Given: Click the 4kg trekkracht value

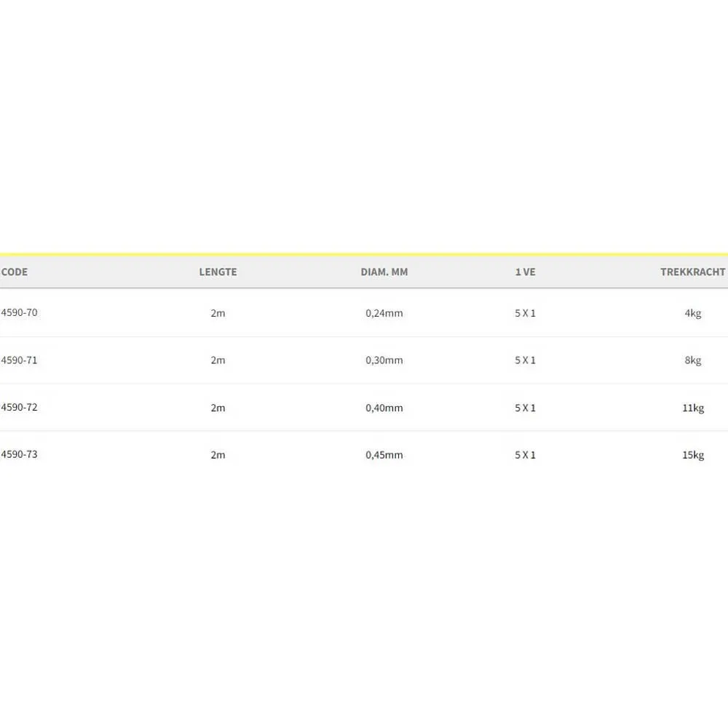Looking at the screenshot, I should (692, 313).
